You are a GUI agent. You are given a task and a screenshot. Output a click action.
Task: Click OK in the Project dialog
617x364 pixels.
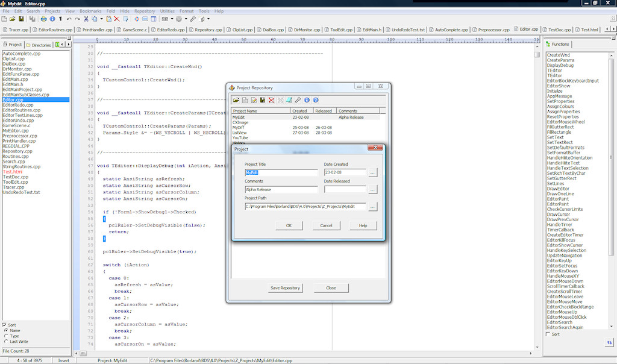(x=289, y=225)
